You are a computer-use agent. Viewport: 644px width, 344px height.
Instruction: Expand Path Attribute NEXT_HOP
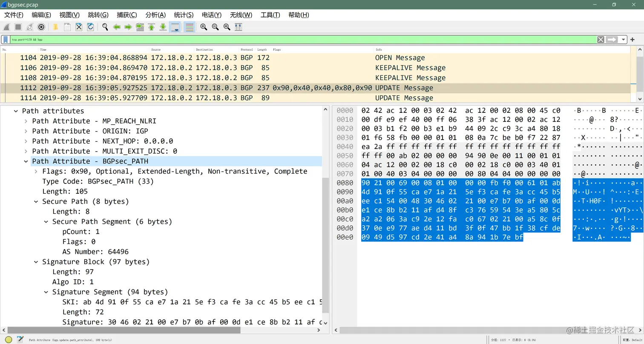(26, 141)
